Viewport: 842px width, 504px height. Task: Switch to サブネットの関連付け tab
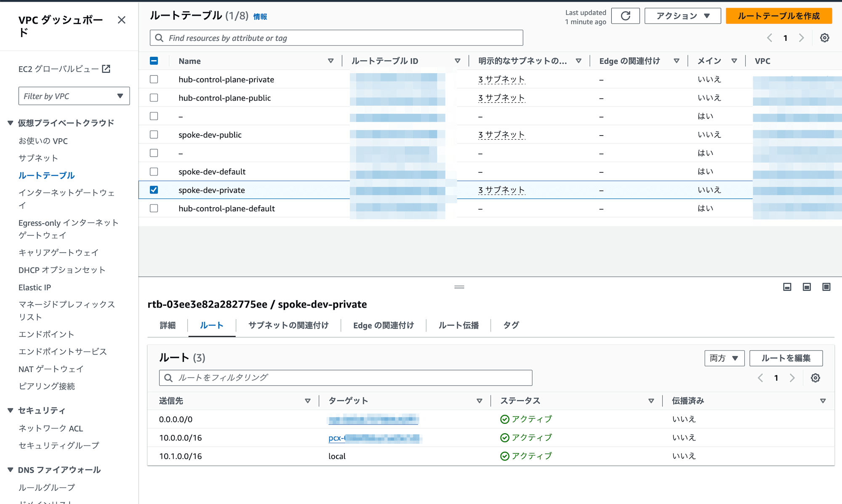288,325
